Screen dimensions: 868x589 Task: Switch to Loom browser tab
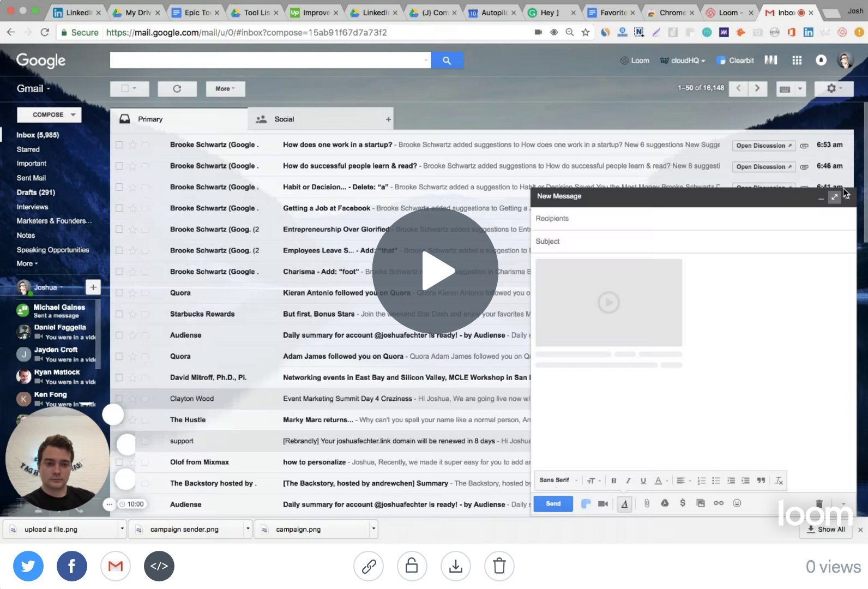tap(728, 13)
